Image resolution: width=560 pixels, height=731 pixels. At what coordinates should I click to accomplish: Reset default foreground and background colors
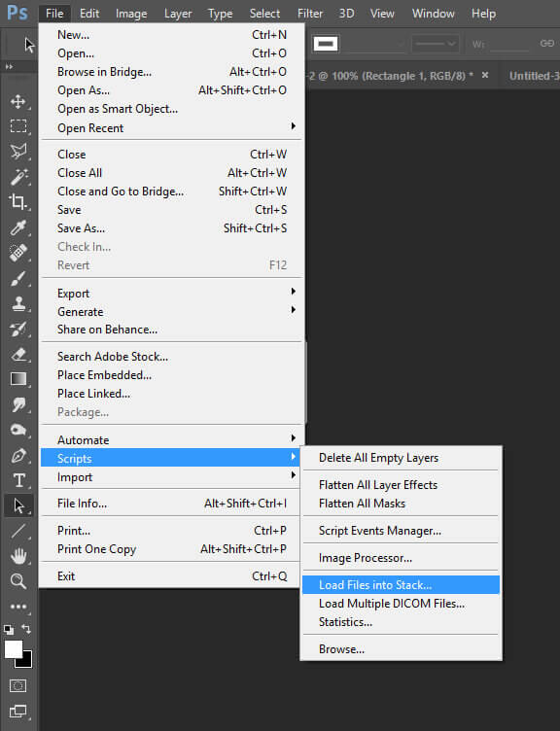[x=9, y=630]
